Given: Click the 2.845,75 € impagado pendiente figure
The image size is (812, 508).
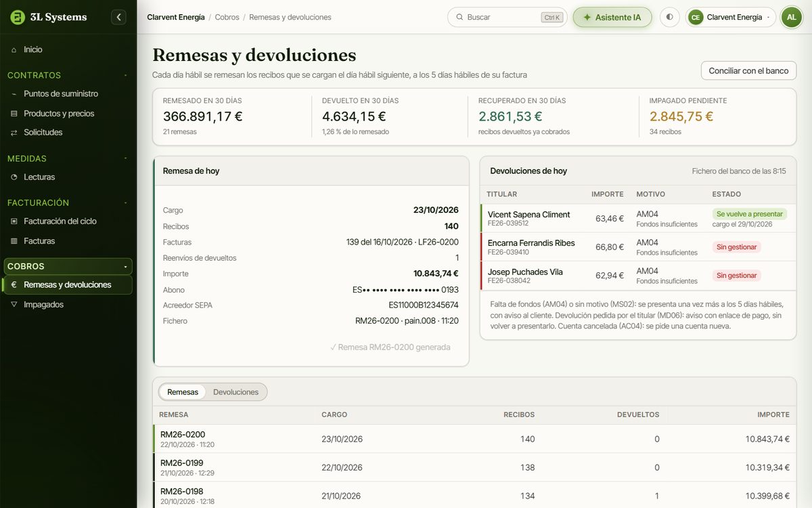Looking at the screenshot, I should click(681, 116).
